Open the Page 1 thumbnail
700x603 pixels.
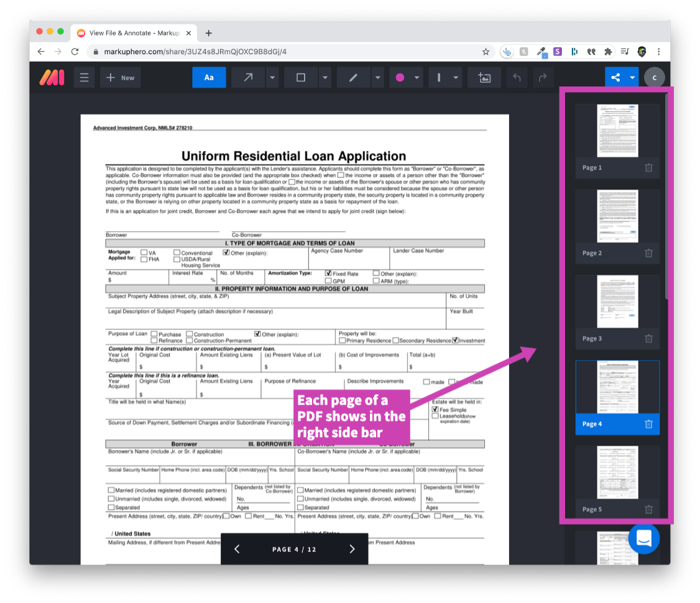(617, 131)
